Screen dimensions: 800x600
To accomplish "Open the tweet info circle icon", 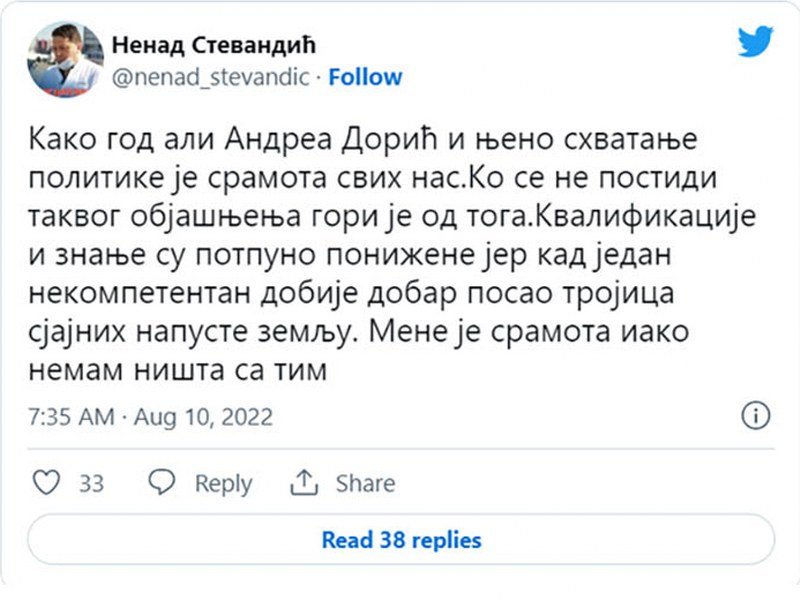I will click(x=755, y=416).
